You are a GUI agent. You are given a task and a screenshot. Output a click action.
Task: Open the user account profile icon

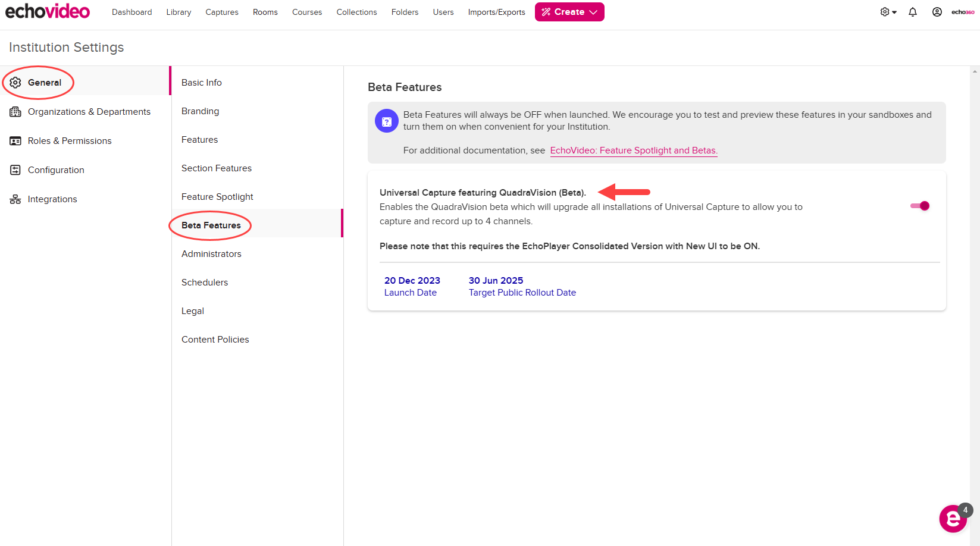click(x=937, y=12)
